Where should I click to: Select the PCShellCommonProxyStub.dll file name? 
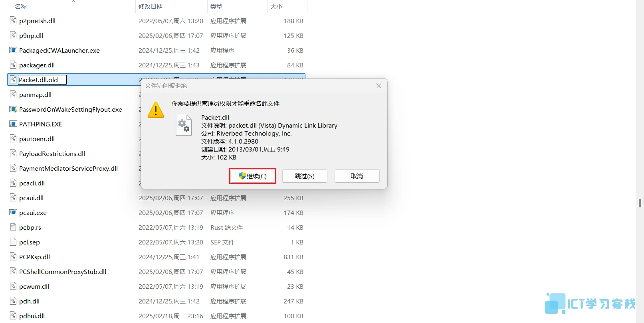pyautogui.click(x=63, y=272)
